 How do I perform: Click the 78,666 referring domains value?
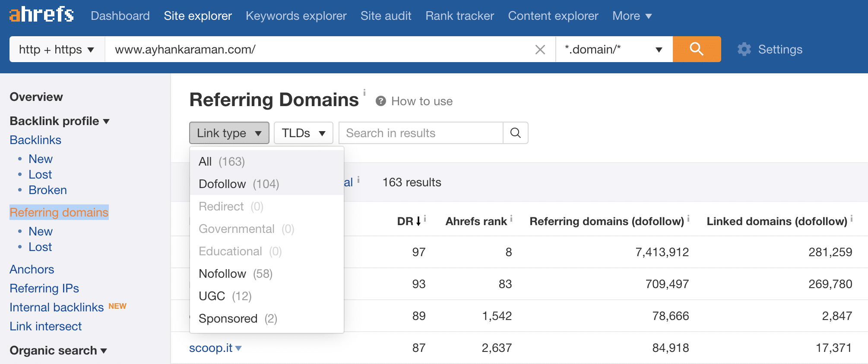671,316
